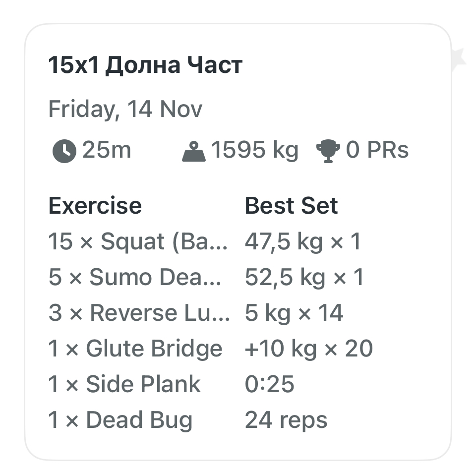The width and height of the screenshot is (476, 473).
Task: Click the weight volume icon
Action: 194,151
